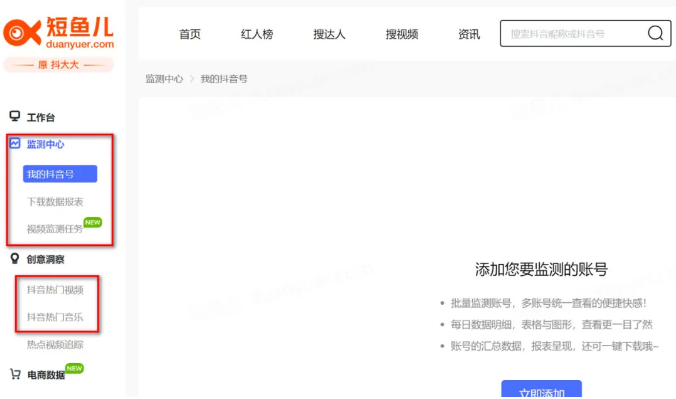Click the 添加您要监测的账号 heading
Viewport: 676px width, 399px height.
[x=541, y=270]
